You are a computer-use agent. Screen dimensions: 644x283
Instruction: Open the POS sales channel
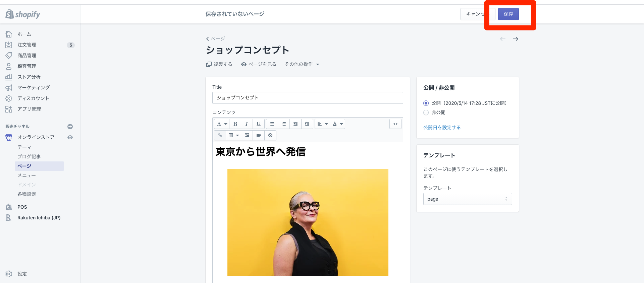click(22, 207)
